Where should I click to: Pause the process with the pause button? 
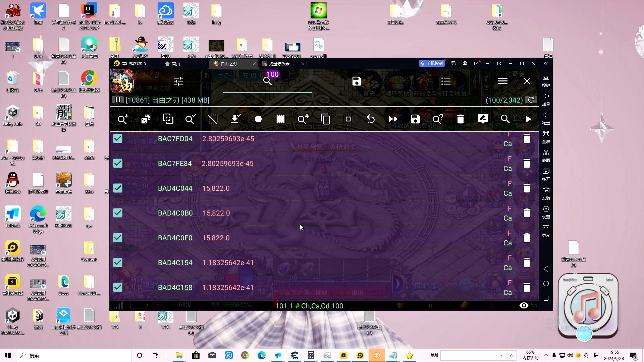click(118, 100)
